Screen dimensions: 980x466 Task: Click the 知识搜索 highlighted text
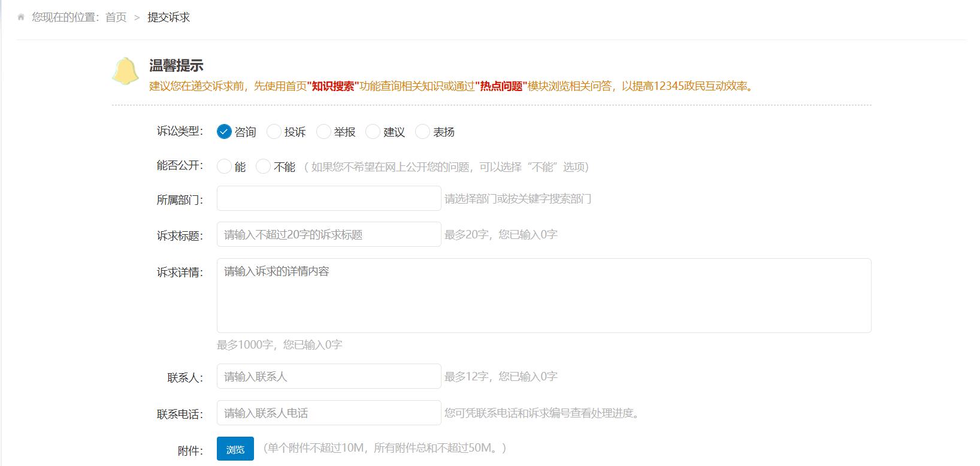333,86
